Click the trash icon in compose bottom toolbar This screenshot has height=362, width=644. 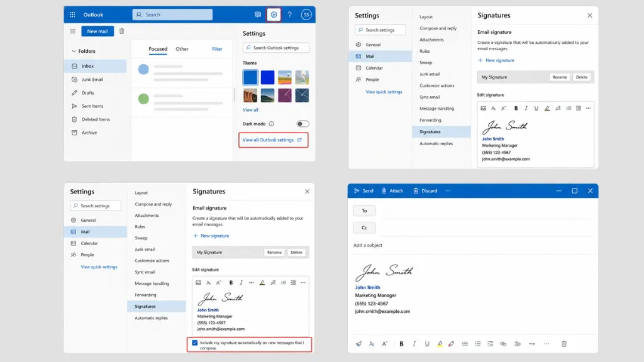(x=564, y=344)
